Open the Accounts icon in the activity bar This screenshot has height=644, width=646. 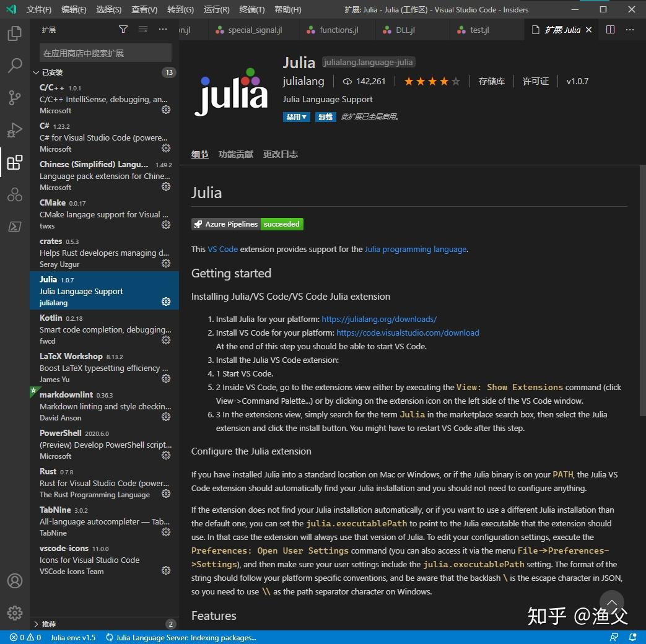point(14,581)
